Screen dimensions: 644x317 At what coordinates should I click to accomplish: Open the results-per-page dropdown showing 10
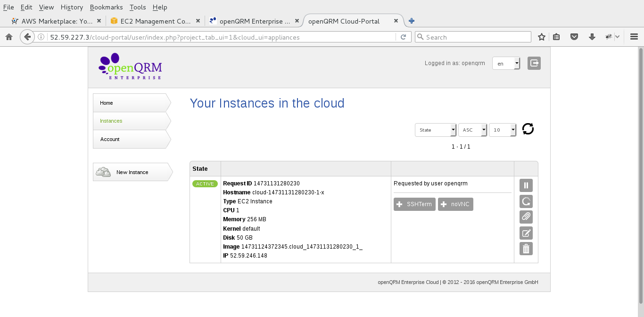point(503,130)
